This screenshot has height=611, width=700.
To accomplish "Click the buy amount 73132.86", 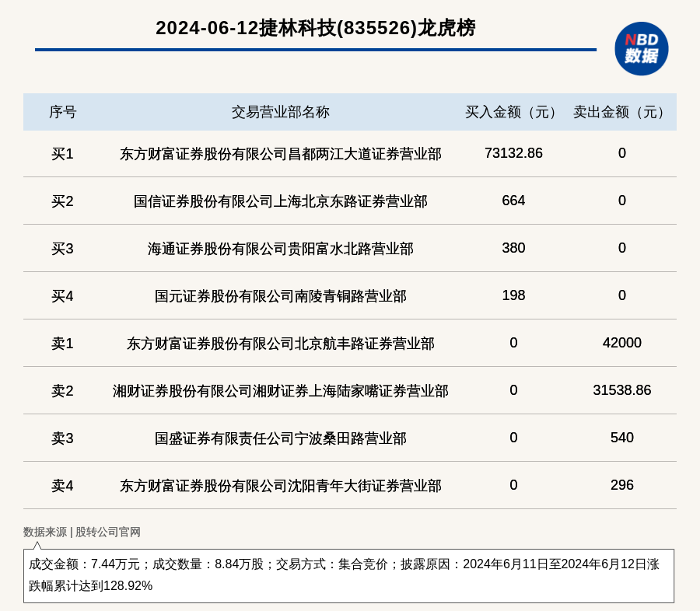I will point(513,153).
